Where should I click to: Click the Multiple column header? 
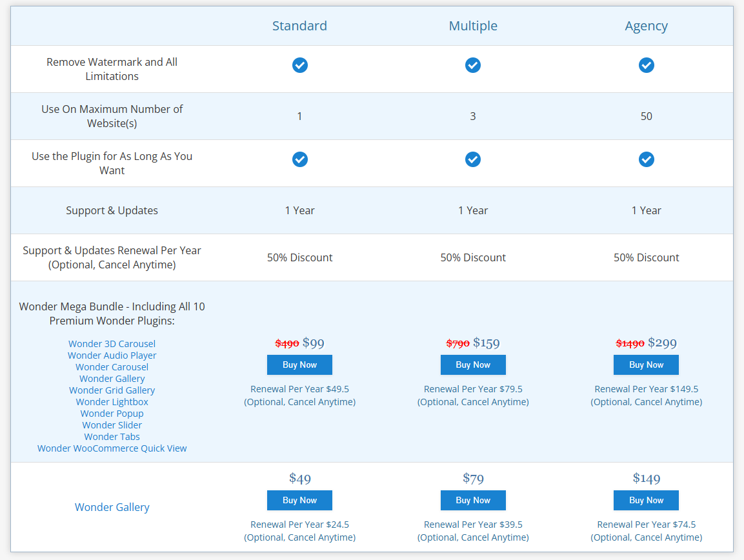[x=473, y=26]
